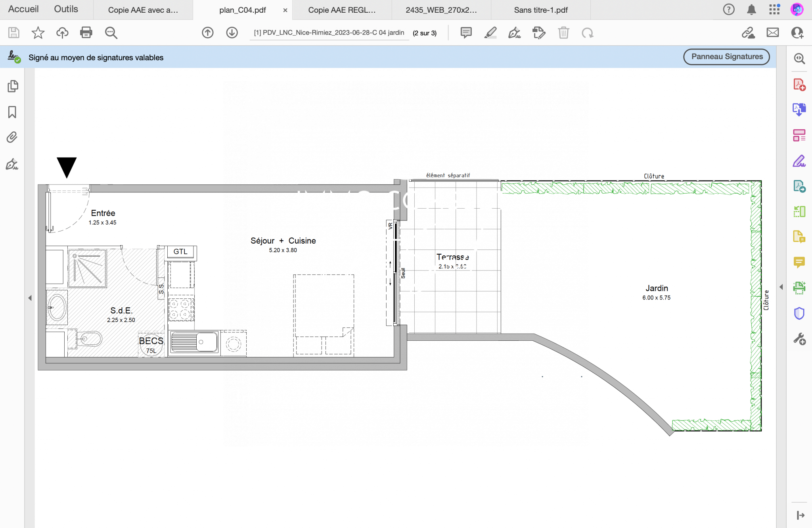812x528 pixels.
Task: Click the delete trash icon
Action: coord(563,33)
